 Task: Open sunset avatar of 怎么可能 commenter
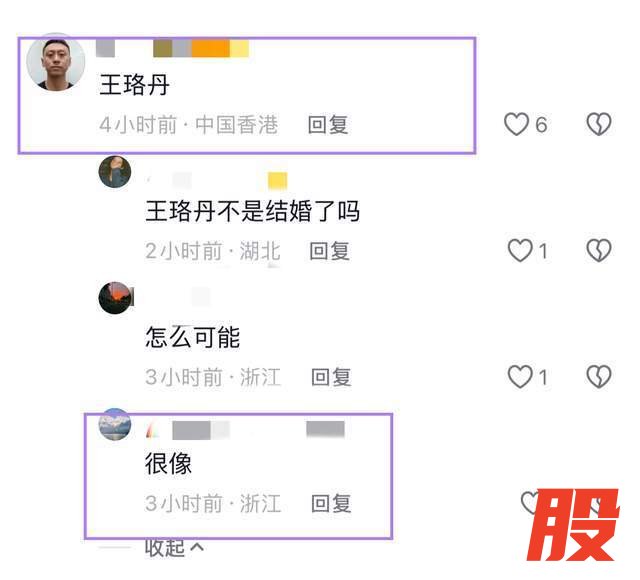[116, 298]
